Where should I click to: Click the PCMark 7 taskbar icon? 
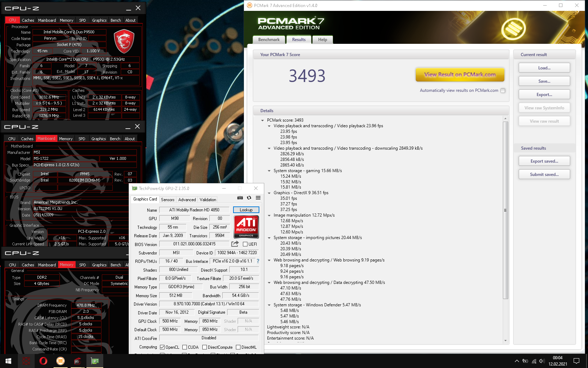tap(60, 361)
